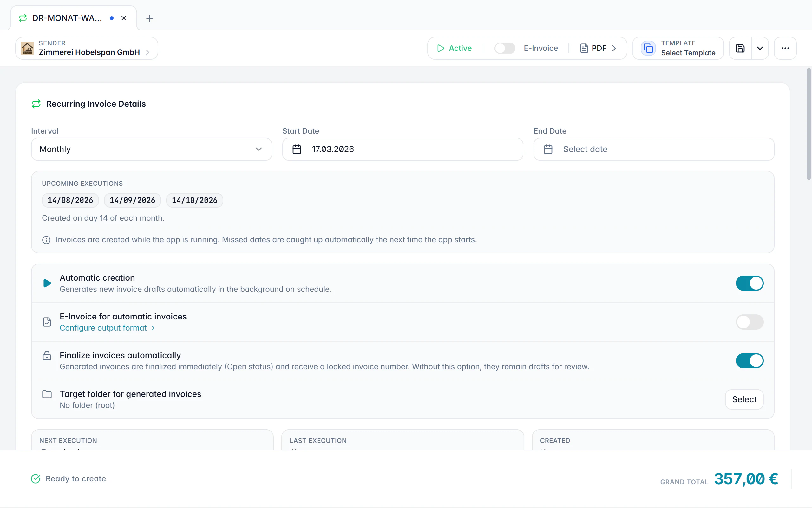This screenshot has width=812, height=508.
Task: Click the Recurring Invoice Details header icon
Action: [36, 104]
